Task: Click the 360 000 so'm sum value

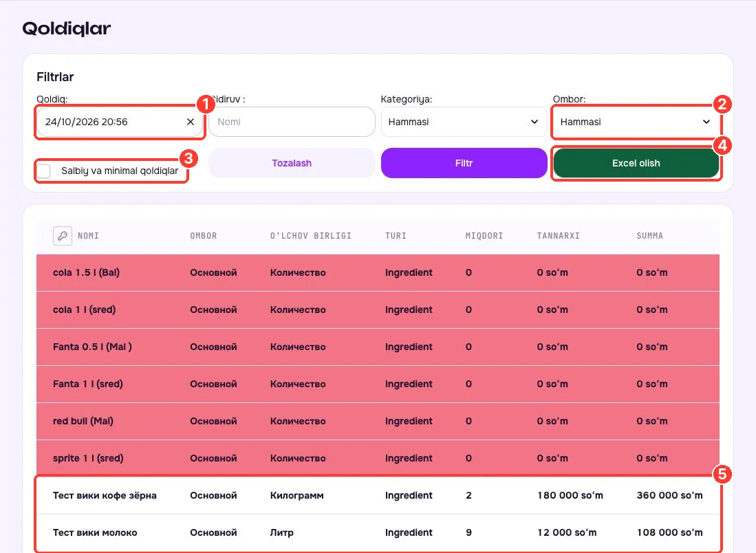Action: click(670, 495)
